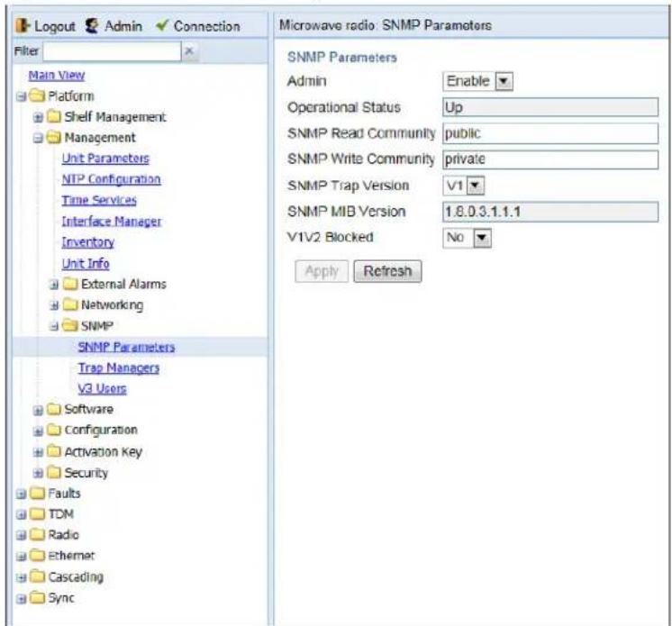Click the green Connection checkmark icon

tap(162, 25)
